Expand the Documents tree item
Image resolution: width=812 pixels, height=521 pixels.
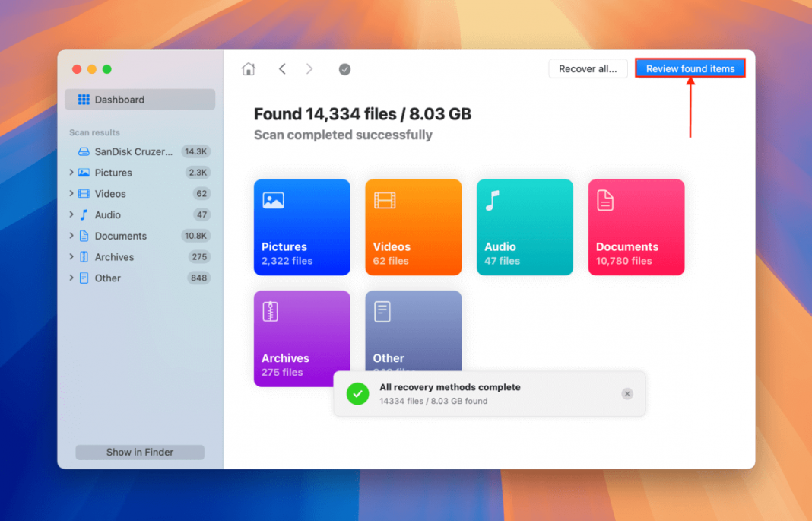coord(71,236)
